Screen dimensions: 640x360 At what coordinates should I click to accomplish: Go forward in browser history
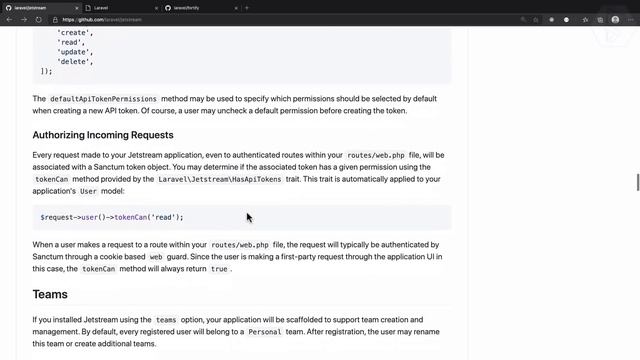pyautogui.click(x=24, y=20)
